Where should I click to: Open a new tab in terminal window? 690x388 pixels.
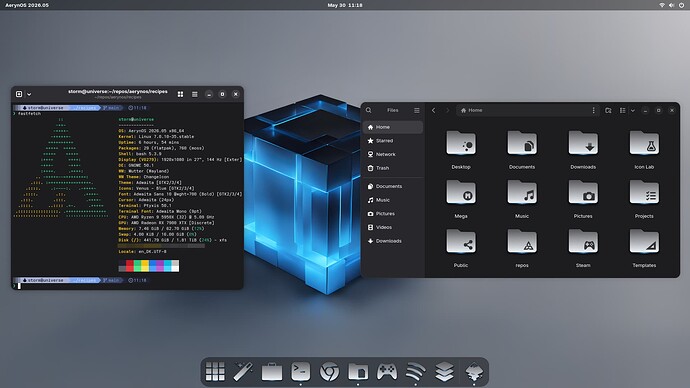pyautogui.click(x=19, y=94)
